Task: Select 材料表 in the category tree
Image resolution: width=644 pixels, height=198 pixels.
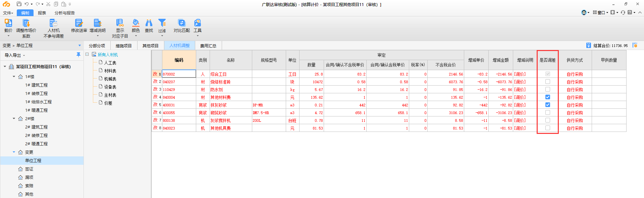Action: point(110,71)
